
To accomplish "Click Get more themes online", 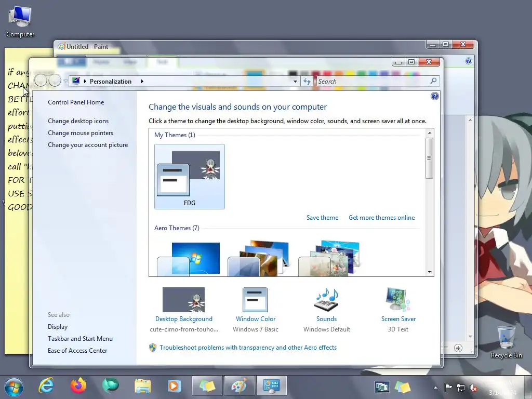I will click(382, 218).
